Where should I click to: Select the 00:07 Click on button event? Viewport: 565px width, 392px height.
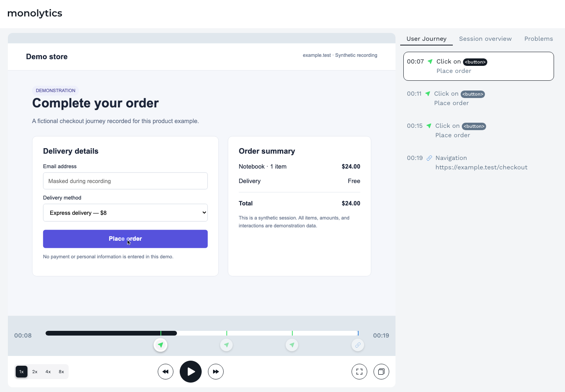pos(479,66)
